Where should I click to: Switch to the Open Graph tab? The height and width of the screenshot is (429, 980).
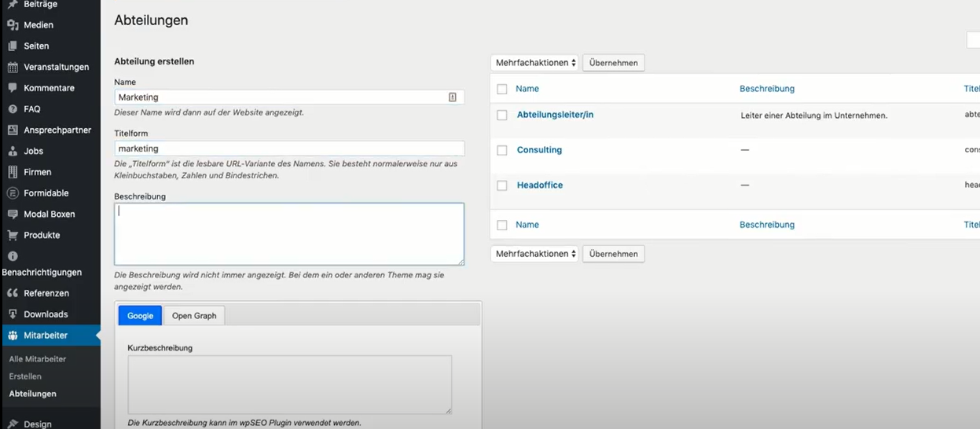pyautogui.click(x=194, y=316)
